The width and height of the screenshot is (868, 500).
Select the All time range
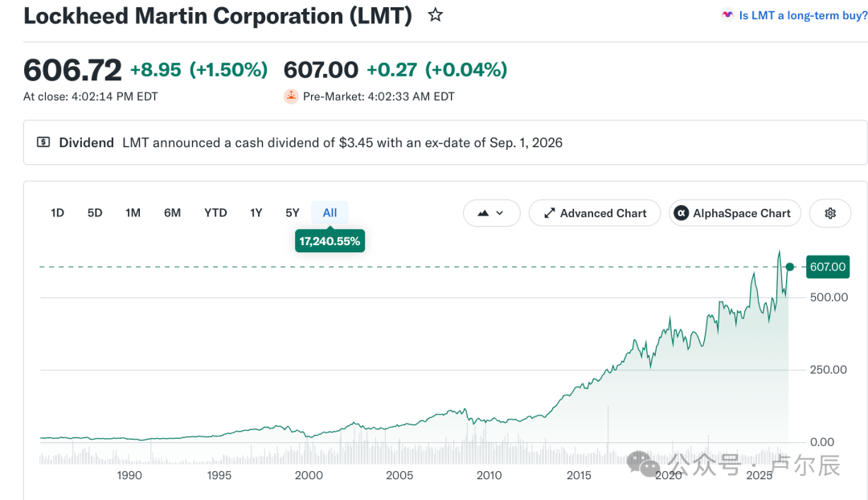pos(330,213)
